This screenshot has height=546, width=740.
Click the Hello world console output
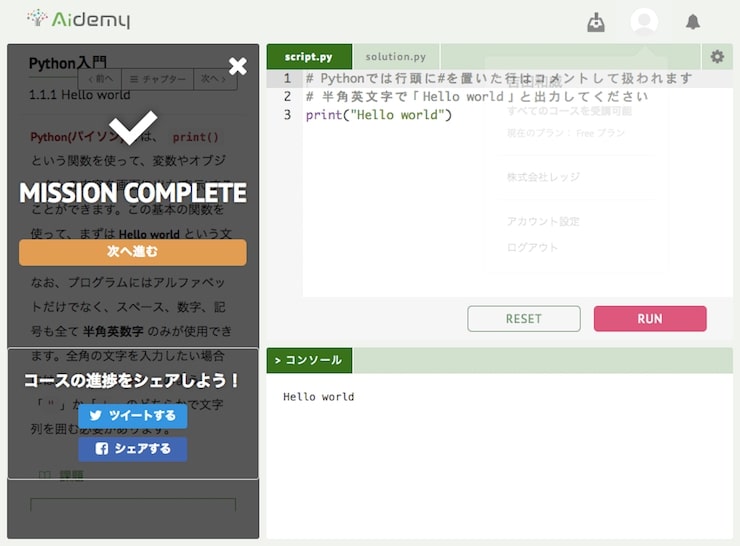319,397
